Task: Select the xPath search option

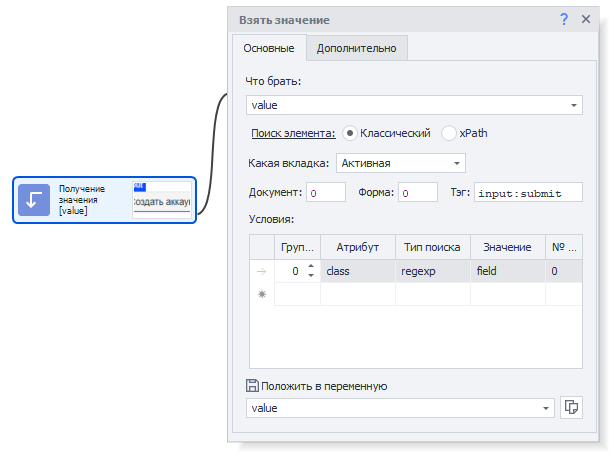Action: click(x=449, y=133)
